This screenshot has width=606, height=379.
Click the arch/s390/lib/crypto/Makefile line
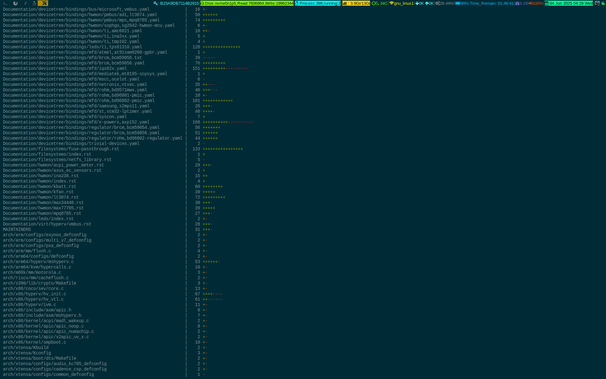click(39, 283)
